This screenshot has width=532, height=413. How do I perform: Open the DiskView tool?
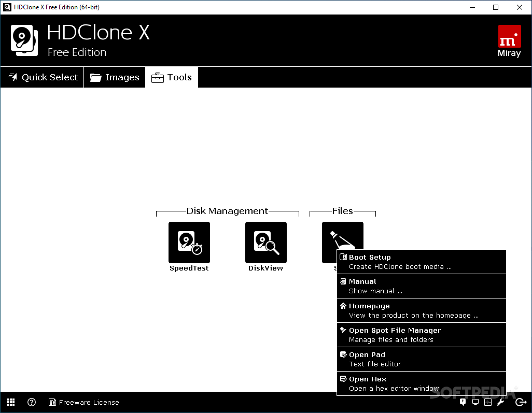pos(265,243)
